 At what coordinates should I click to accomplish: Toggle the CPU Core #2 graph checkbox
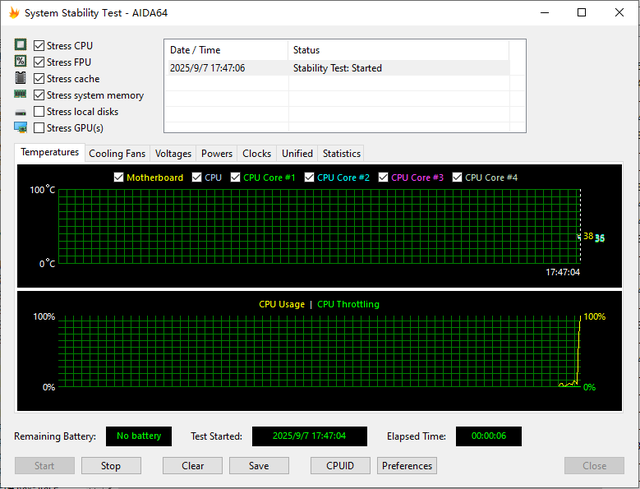click(309, 177)
